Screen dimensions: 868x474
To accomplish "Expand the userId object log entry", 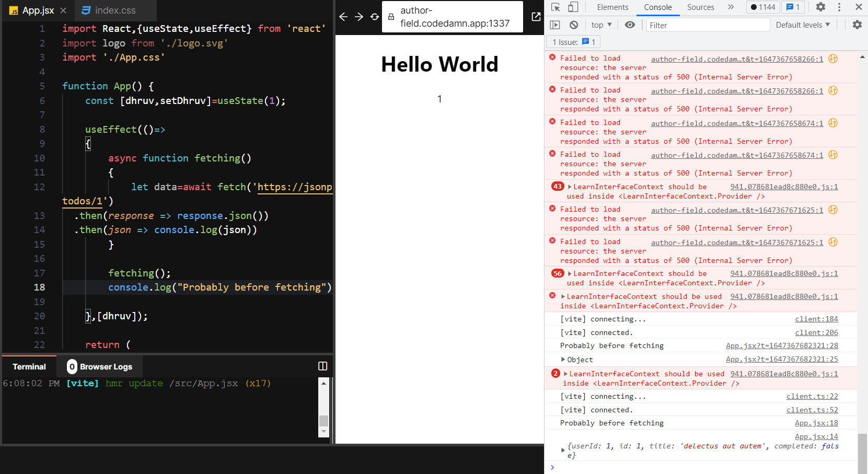I will (x=563, y=450).
